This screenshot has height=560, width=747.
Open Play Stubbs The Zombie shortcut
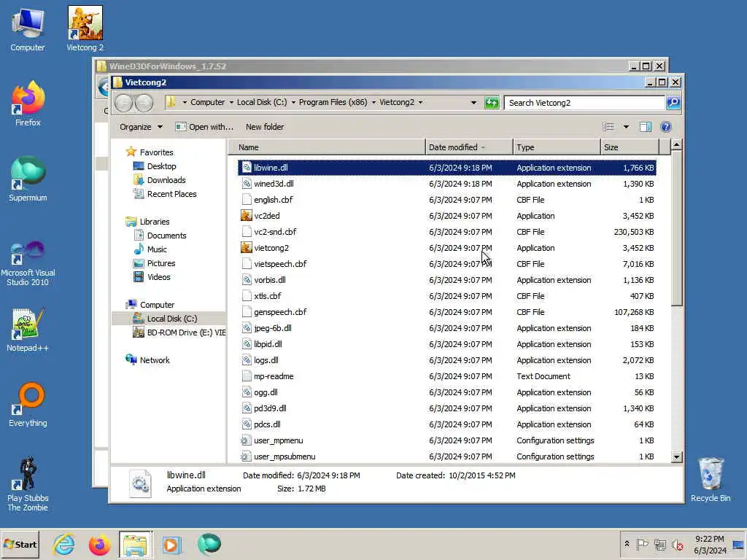28,484
